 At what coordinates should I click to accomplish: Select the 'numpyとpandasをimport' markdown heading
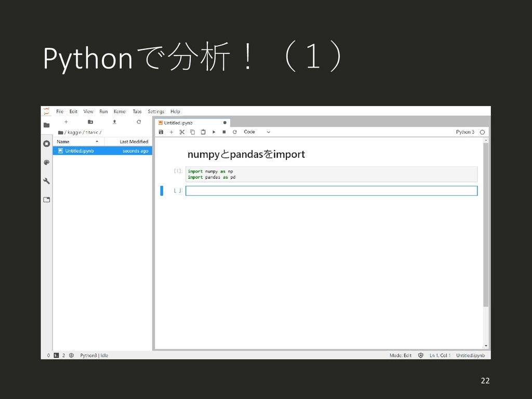(x=246, y=154)
